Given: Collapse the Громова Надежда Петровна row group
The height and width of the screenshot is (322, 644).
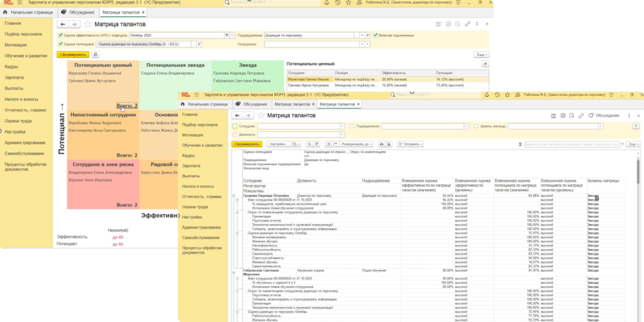Looking at the screenshot, I should [x=235, y=196].
